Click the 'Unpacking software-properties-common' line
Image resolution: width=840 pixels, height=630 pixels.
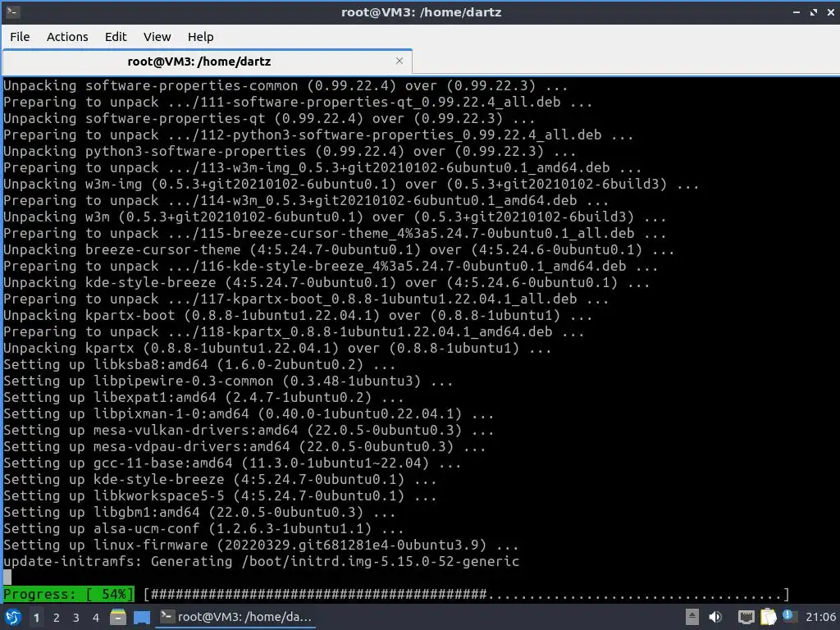285,85
